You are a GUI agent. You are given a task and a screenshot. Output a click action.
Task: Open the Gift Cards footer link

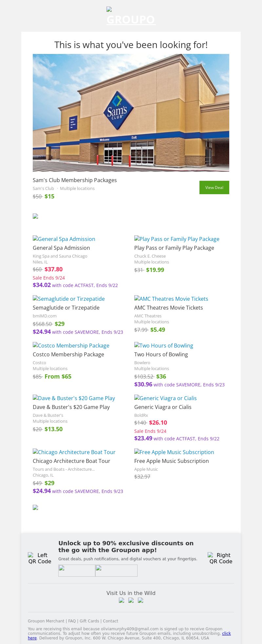tap(89, 621)
